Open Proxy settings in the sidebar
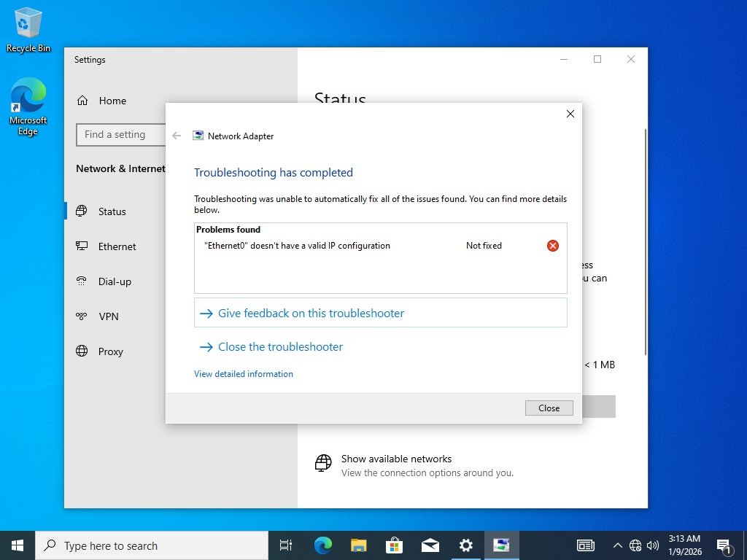The width and height of the screenshot is (747, 560). (x=110, y=351)
